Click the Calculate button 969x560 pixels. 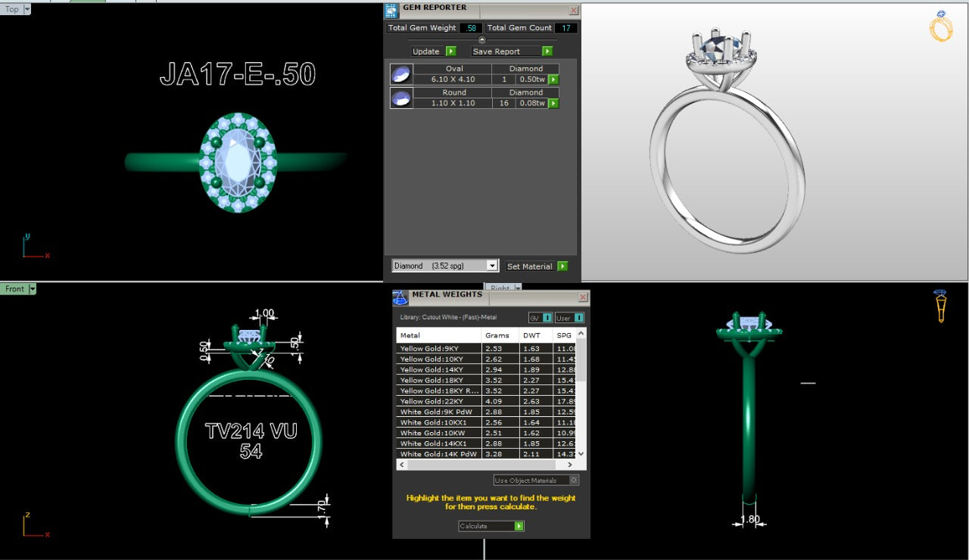pos(486,526)
